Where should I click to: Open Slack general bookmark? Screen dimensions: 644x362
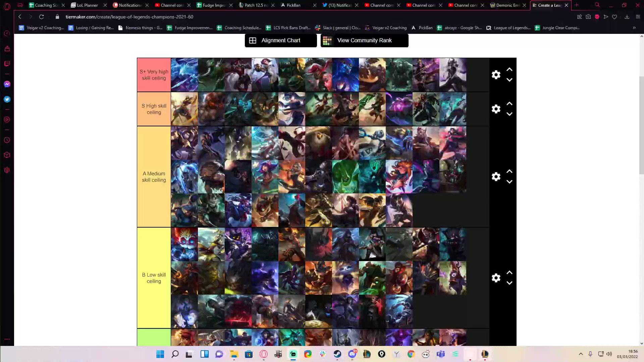338,28
